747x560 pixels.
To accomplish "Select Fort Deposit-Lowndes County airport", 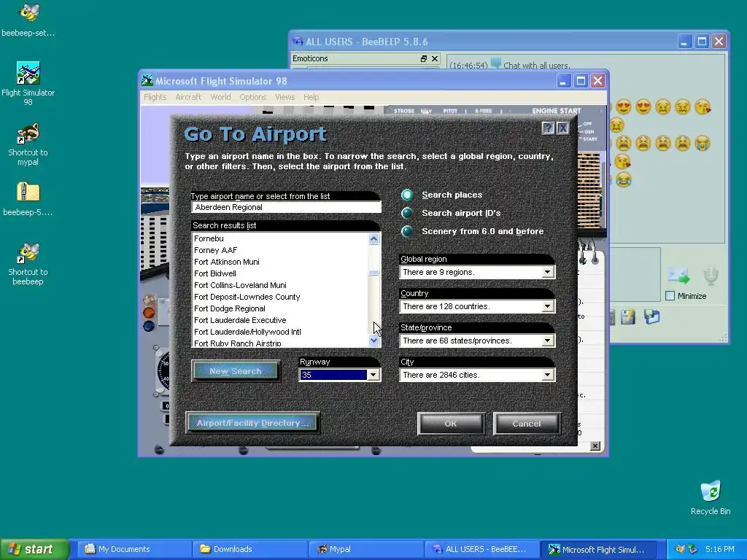I will pos(280,297).
